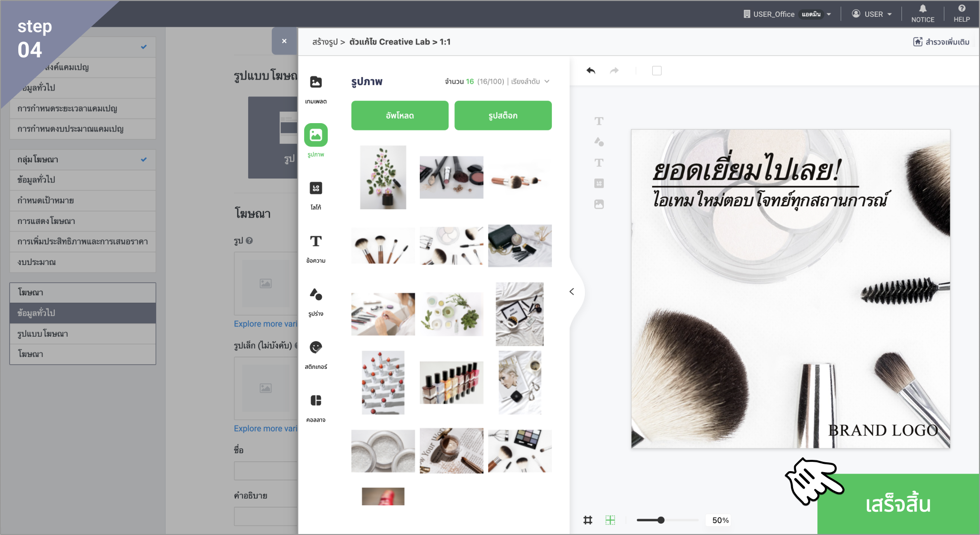
Task: Open the shapes (รูปร่าง) tool icon
Action: click(x=315, y=295)
